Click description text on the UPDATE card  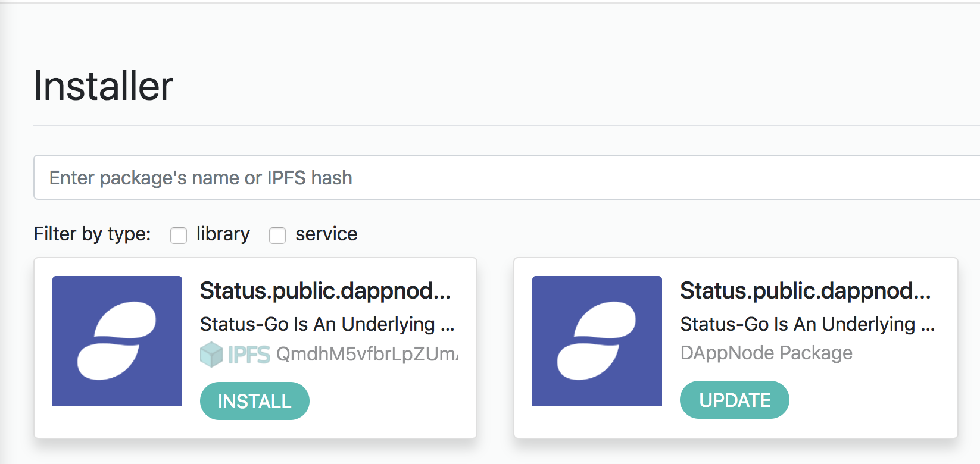(x=807, y=324)
